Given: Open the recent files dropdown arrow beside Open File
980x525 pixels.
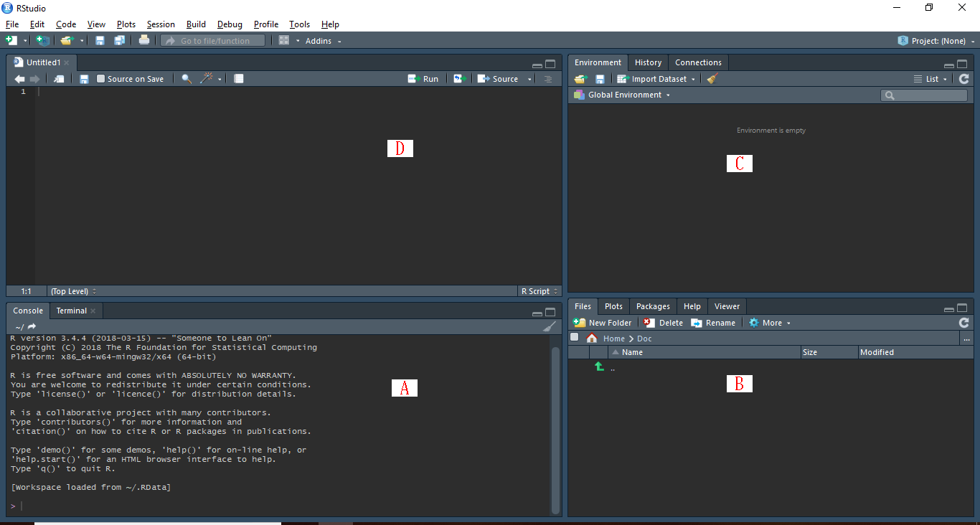Looking at the screenshot, I should coord(82,41).
